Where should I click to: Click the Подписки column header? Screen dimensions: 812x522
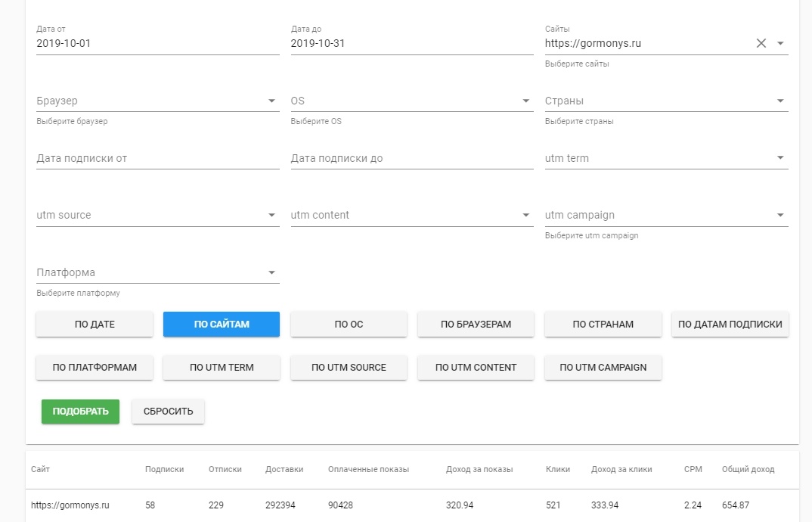[x=164, y=469]
